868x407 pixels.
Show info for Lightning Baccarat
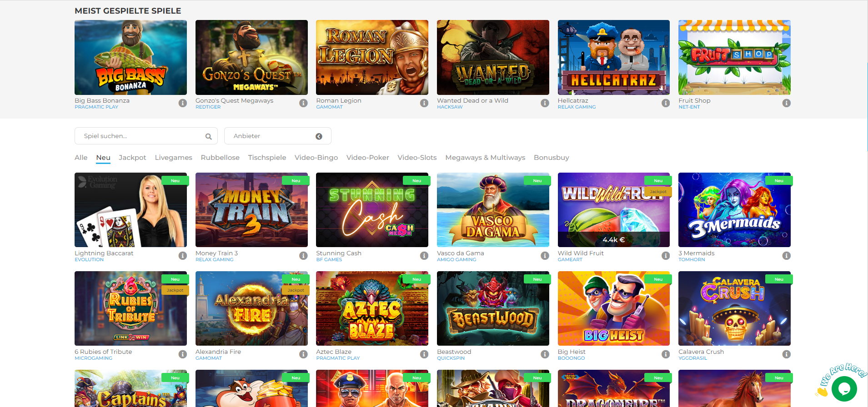pyautogui.click(x=183, y=256)
